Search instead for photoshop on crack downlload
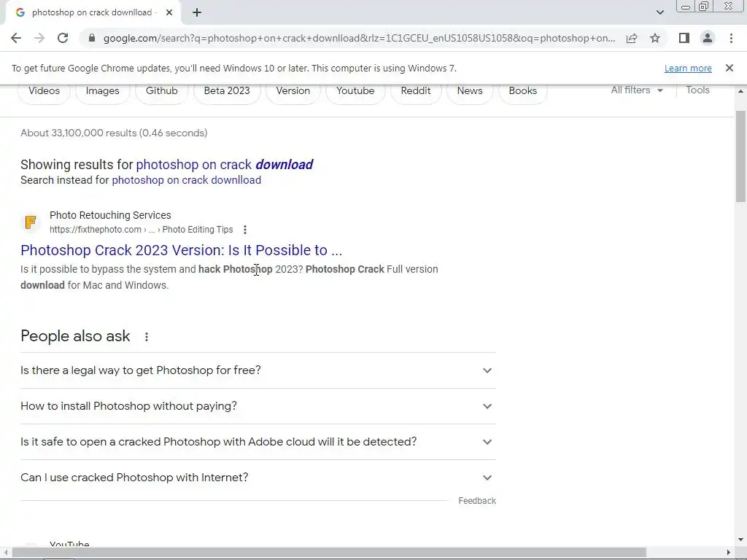 click(x=186, y=180)
